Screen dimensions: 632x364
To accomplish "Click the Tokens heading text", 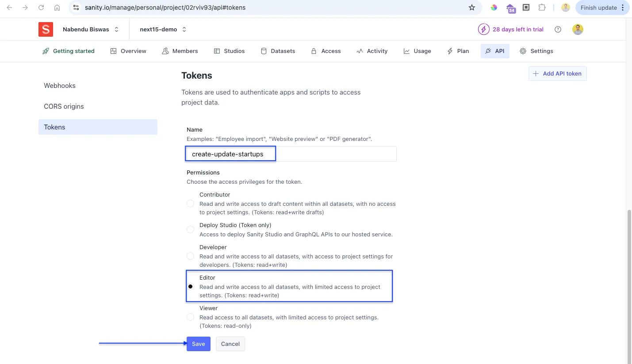I will 197,76.
